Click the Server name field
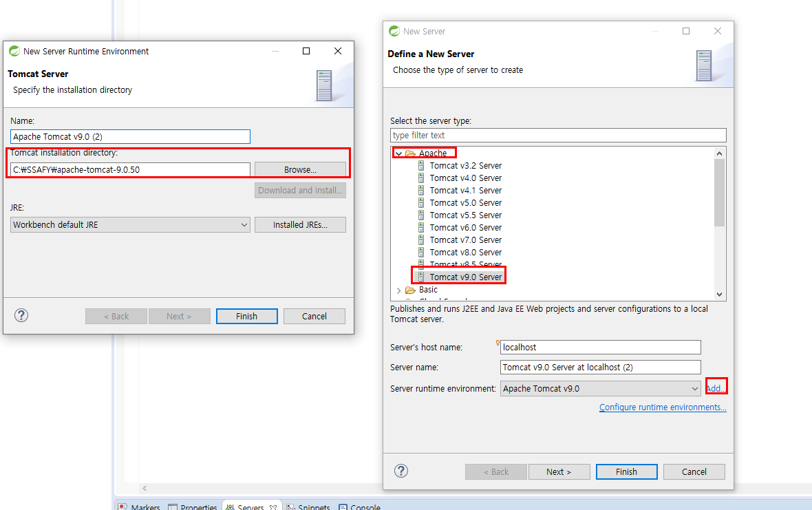This screenshot has width=812, height=510. pyautogui.click(x=601, y=367)
